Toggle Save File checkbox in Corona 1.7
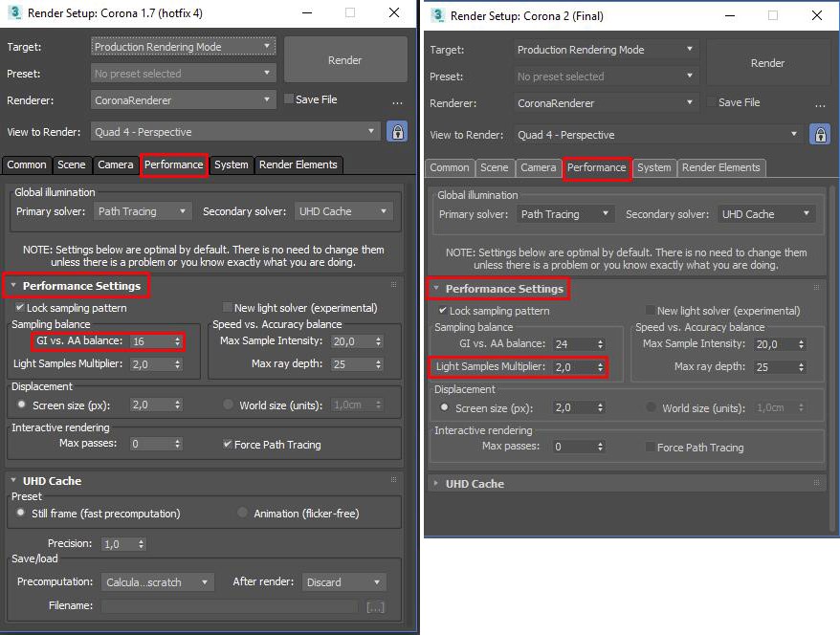 coord(289,99)
